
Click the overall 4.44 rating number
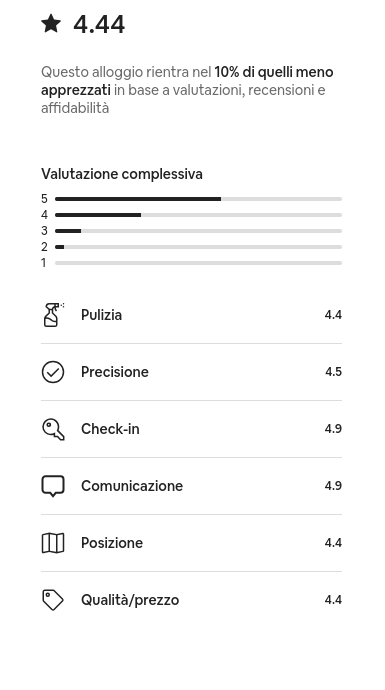click(x=99, y=25)
